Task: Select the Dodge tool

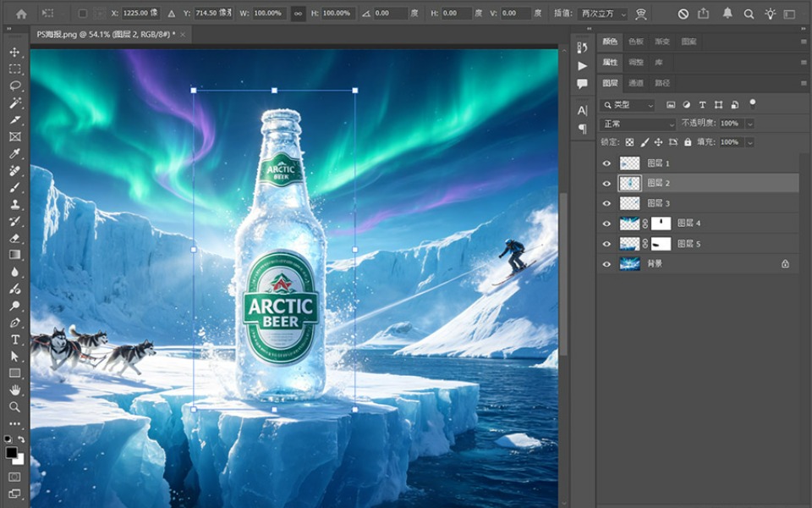Action: pyautogui.click(x=14, y=306)
